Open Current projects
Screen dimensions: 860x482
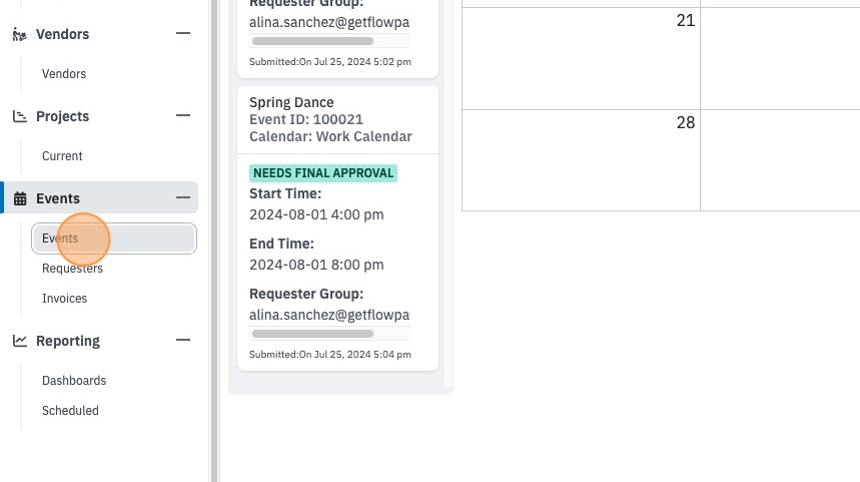[62, 156]
